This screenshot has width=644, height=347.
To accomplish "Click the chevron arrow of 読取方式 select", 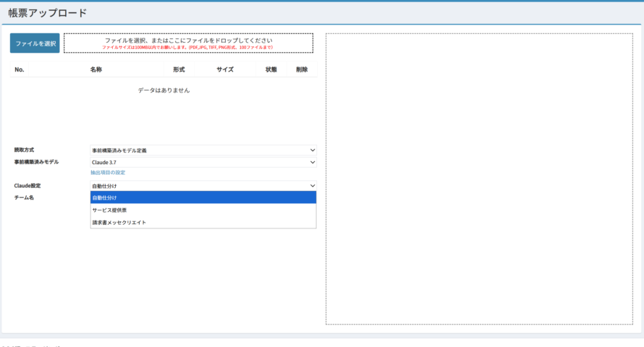I will (x=313, y=150).
